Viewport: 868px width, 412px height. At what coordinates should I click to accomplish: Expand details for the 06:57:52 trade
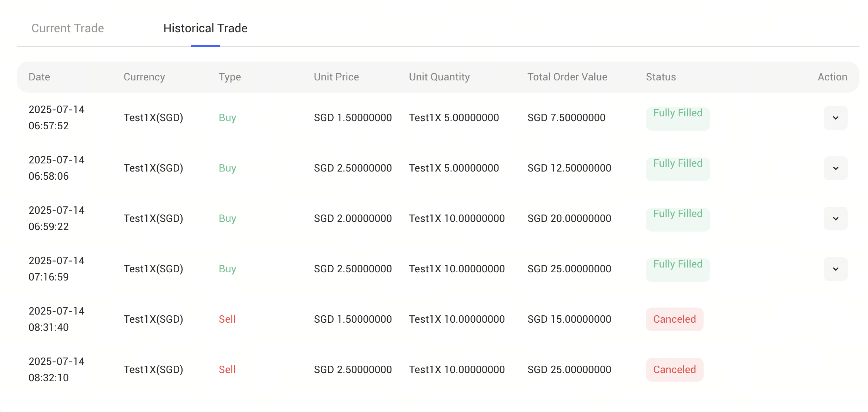coord(835,118)
